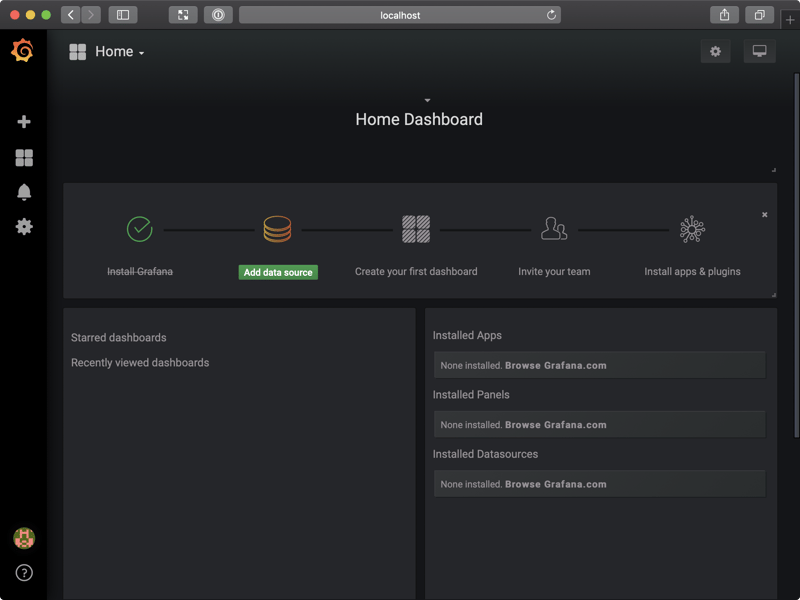Click the fullscreen arrows toolbar button

[183, 15]
